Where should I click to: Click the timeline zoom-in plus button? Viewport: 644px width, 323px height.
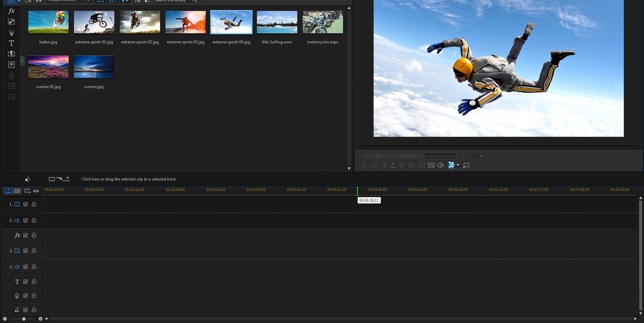pos(40,319)
